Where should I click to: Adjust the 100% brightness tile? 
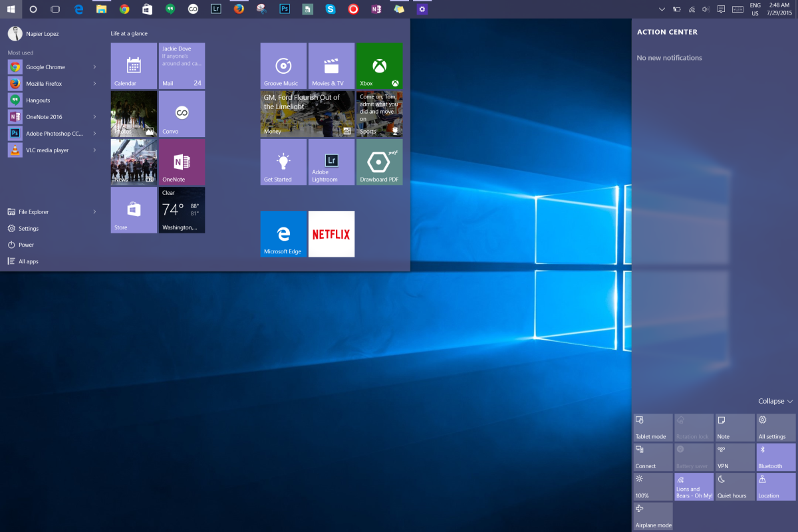pos(653,486)
